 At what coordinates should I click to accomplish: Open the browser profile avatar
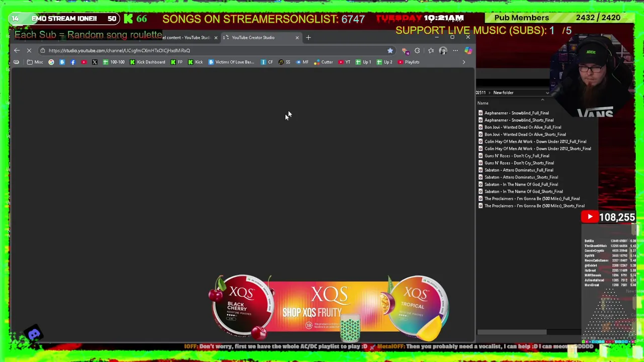443,50
